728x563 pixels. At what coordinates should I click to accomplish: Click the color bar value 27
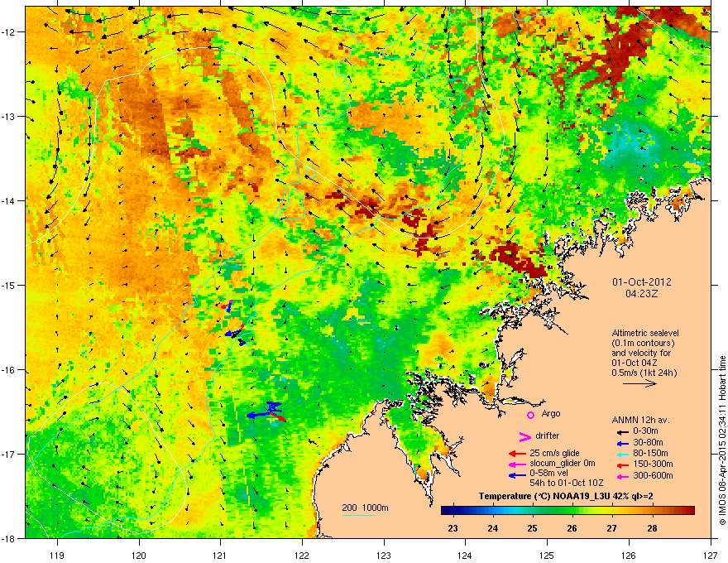(612, 528)
